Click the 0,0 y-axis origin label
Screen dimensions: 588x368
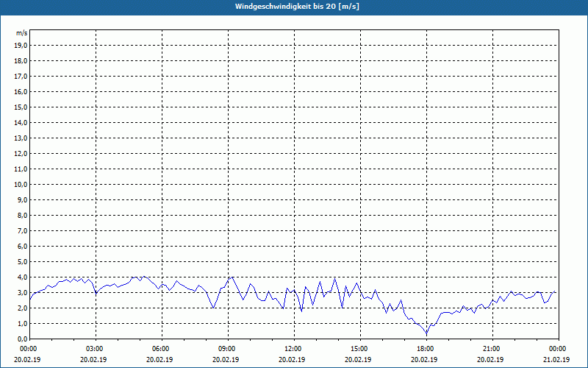pyautogui.click(x=22, y=339)
